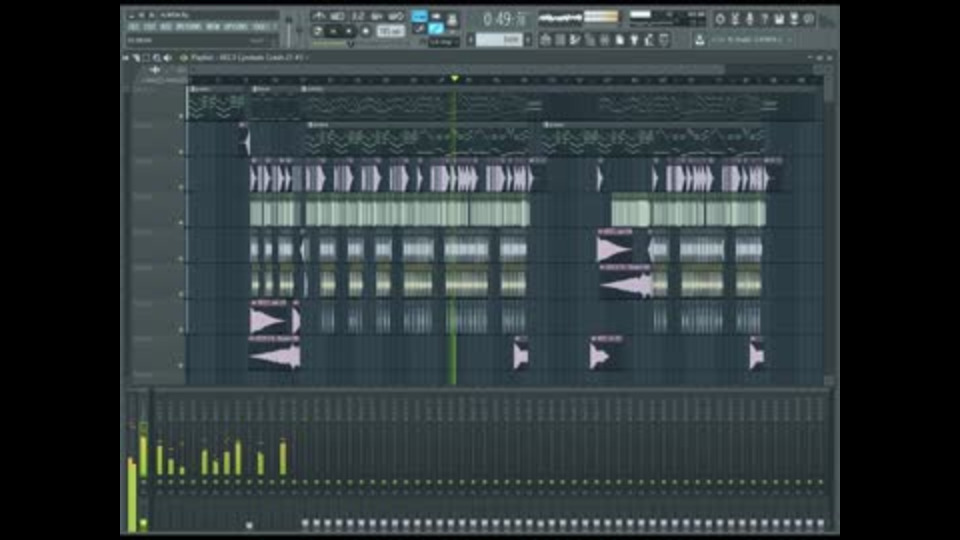Click arrow left of pattern selector
The image size is (960, 540).
471,40
